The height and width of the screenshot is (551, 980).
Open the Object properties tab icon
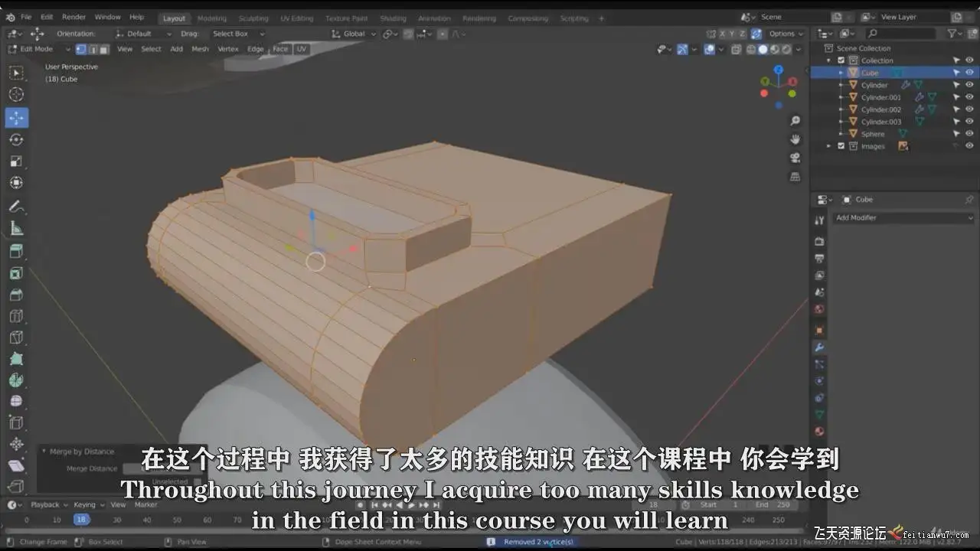tap(819, 331)
